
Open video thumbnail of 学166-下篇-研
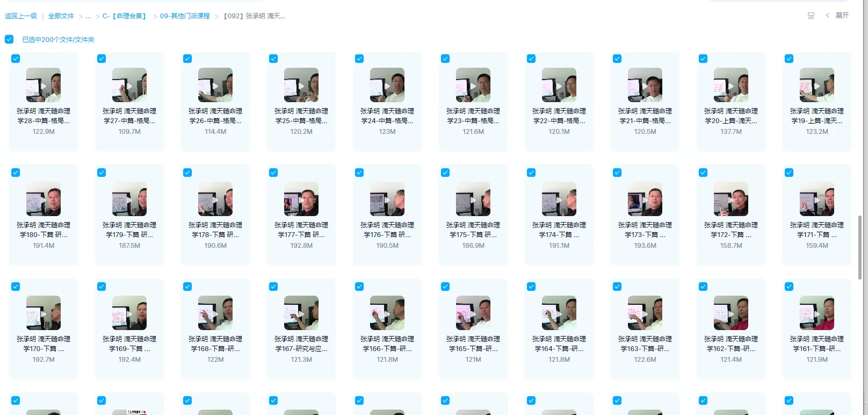click(387, 313)
